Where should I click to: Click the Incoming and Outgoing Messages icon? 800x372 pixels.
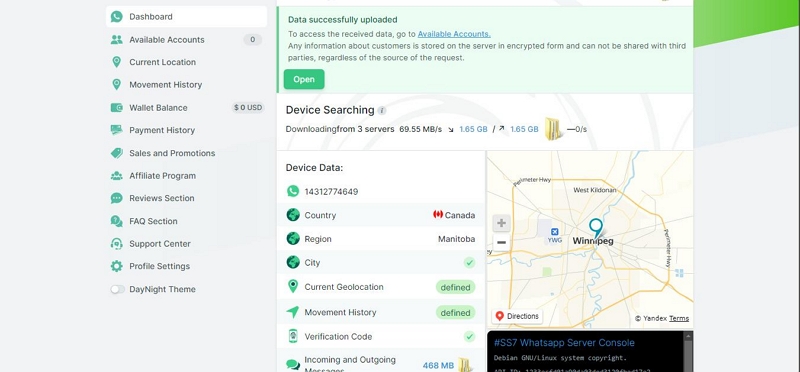293,364
